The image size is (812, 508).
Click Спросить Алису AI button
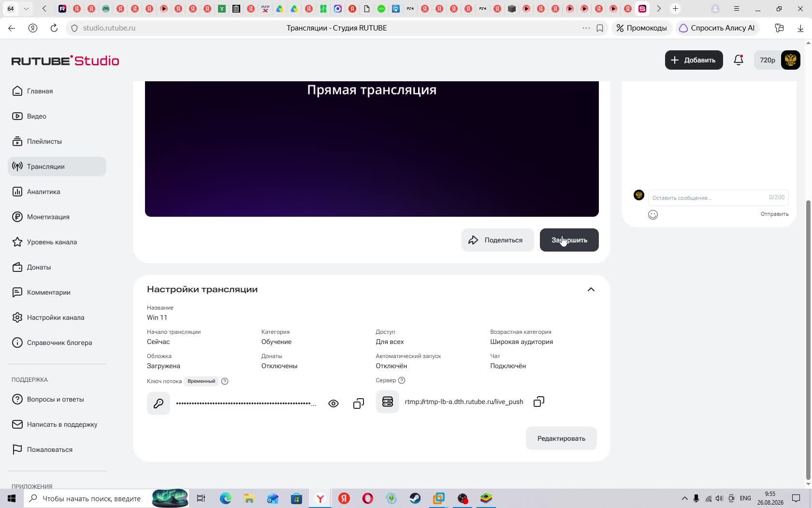(x=717, y=28)
